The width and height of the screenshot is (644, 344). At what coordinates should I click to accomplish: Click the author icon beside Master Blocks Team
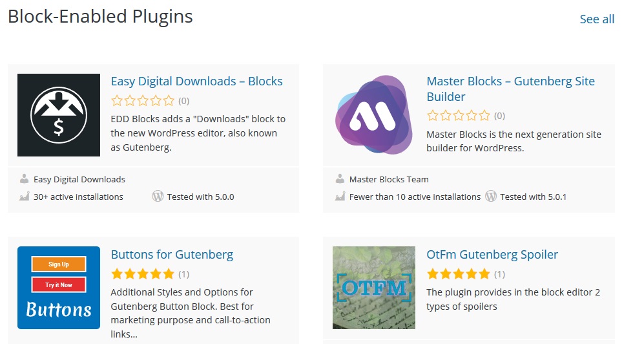point(340,178)
